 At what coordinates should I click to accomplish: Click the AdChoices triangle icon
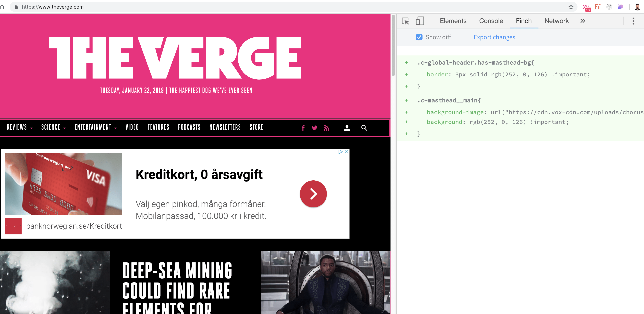340,152
